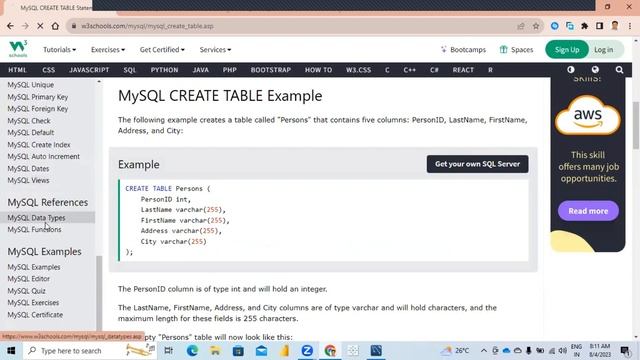Screen dimensions: 640x360
Task: Click the W3Schools logo
Action: [18, 49]
